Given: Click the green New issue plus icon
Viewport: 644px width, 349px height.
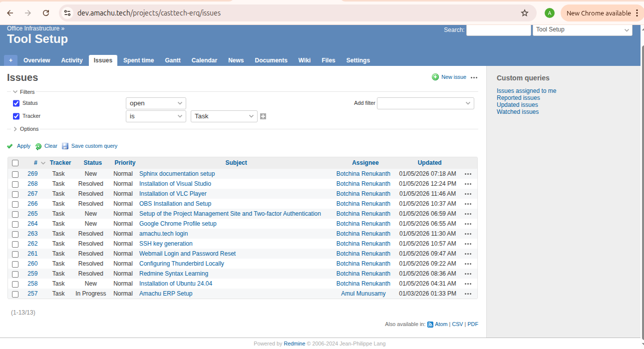Looking at the screenshot, I should (435, 77).
